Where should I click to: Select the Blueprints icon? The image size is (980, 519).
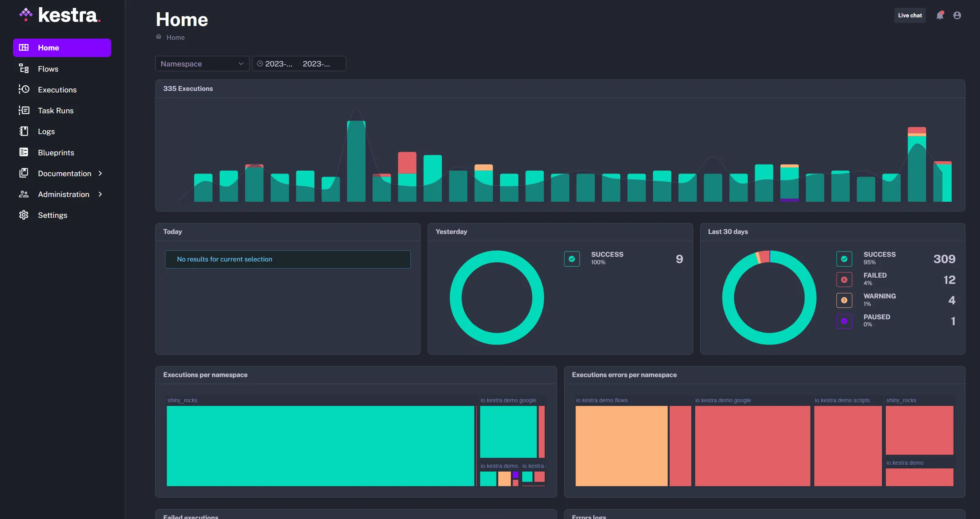click(x=24, y=152)
